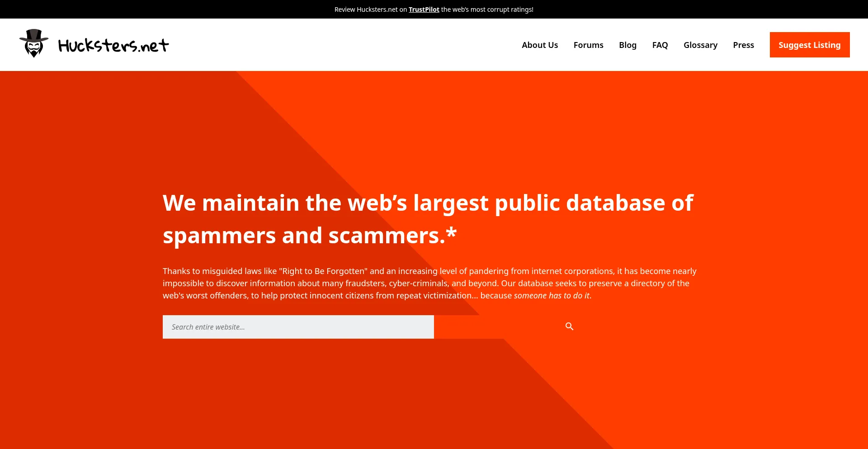The height and width of the screenshot is (449, 868).
Task: Open the Forums menu item
Action: (588, 45)
